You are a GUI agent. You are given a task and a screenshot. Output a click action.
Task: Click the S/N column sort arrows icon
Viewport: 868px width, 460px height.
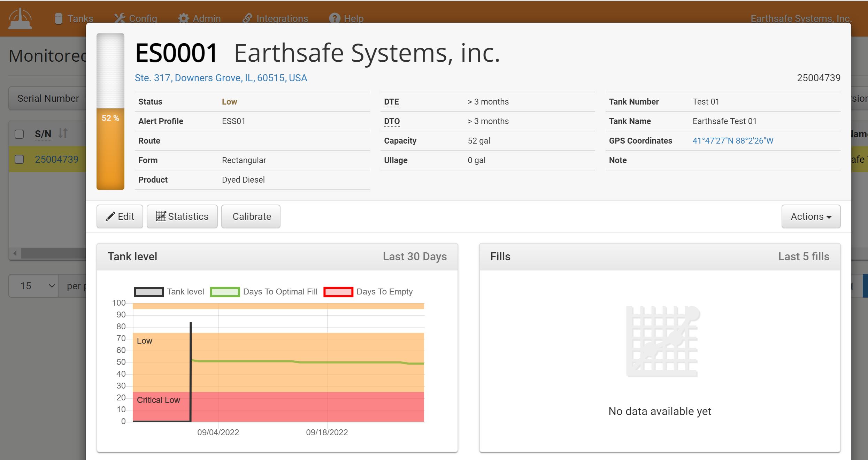coord(63,133)
